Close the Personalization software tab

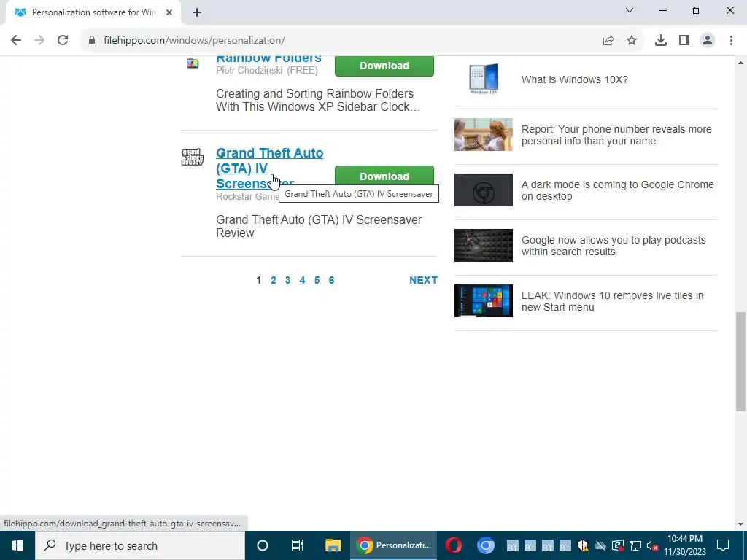coord(169,12)
